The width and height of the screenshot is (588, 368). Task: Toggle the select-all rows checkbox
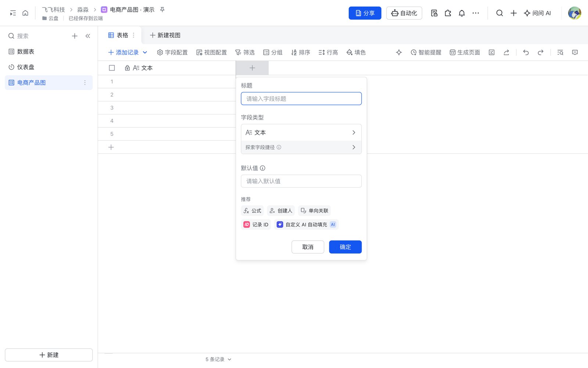coord(112,68)
